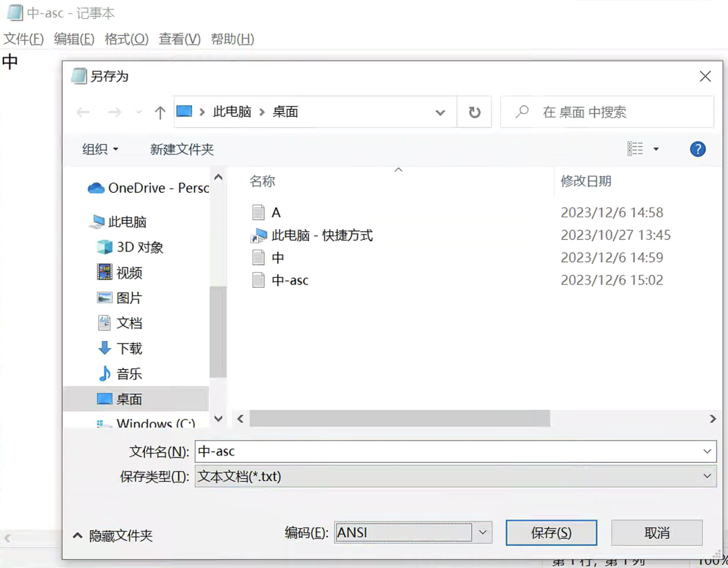The width and height of the screenshot is (728, 568).
Task: Select 此电脑 in the sidebar tree
Action: (117, 222)
